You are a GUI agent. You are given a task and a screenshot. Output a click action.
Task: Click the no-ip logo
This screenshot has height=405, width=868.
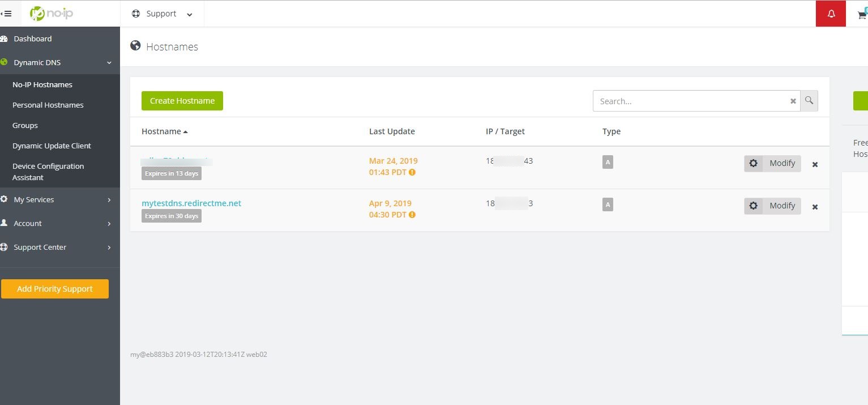click(51, 13)
